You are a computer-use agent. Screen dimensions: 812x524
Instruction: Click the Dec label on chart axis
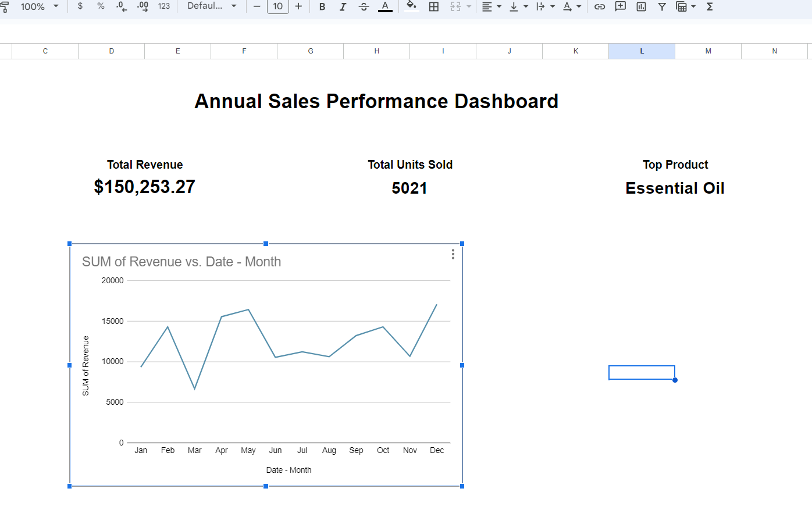click(x=437, y=450)
